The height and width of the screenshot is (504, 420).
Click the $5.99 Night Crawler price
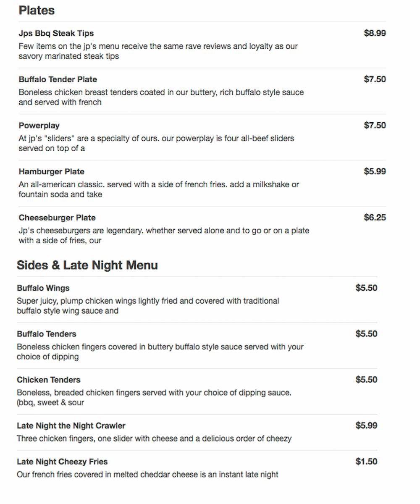pos(366,425)
